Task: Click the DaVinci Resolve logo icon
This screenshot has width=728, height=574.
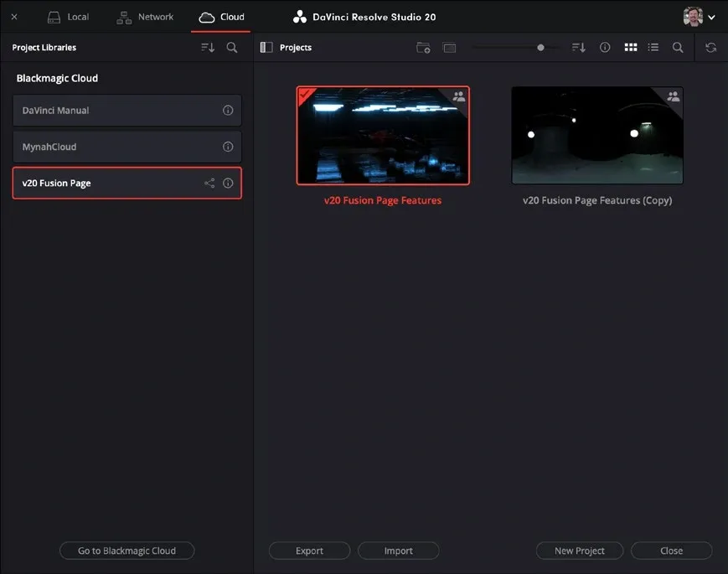Action: 299,18
